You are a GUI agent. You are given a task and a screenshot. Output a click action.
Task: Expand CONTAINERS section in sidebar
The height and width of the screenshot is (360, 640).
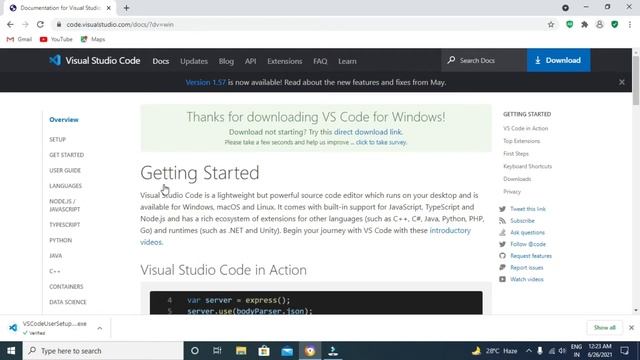coord(66,287)
